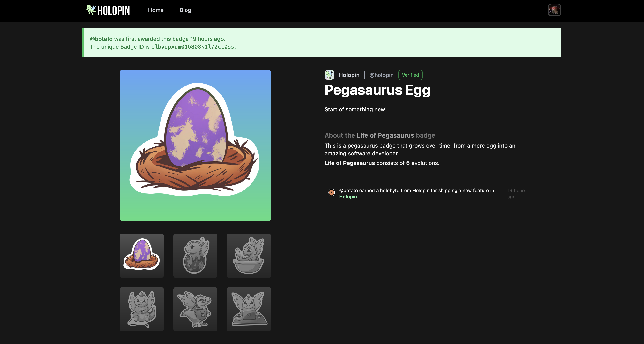
Task: Click the consists of 6 evolutions text
Action: tap(408, 163)
